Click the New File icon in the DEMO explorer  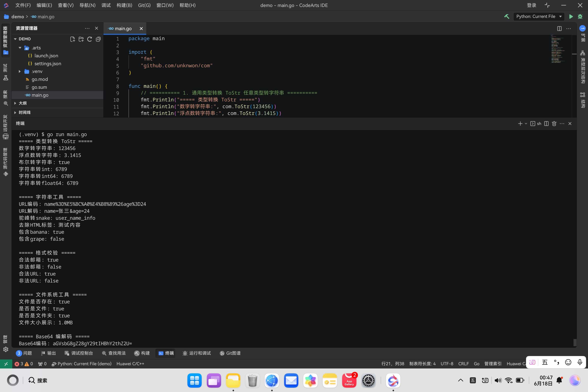73,39
